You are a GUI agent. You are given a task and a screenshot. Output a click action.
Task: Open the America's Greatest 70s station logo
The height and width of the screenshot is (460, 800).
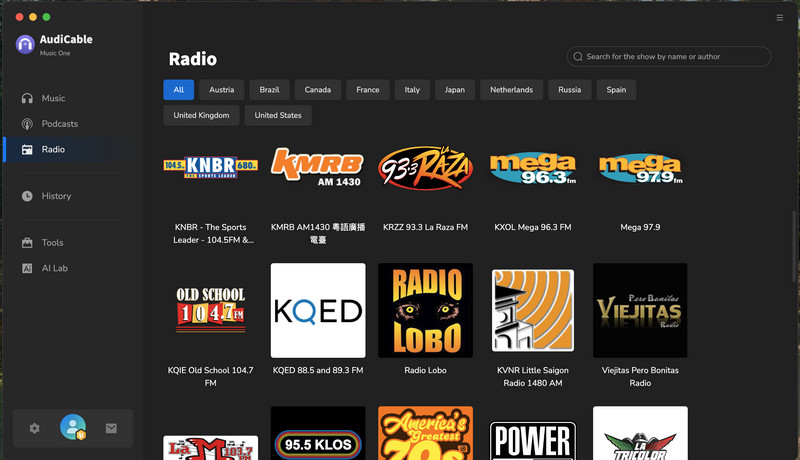425,433
